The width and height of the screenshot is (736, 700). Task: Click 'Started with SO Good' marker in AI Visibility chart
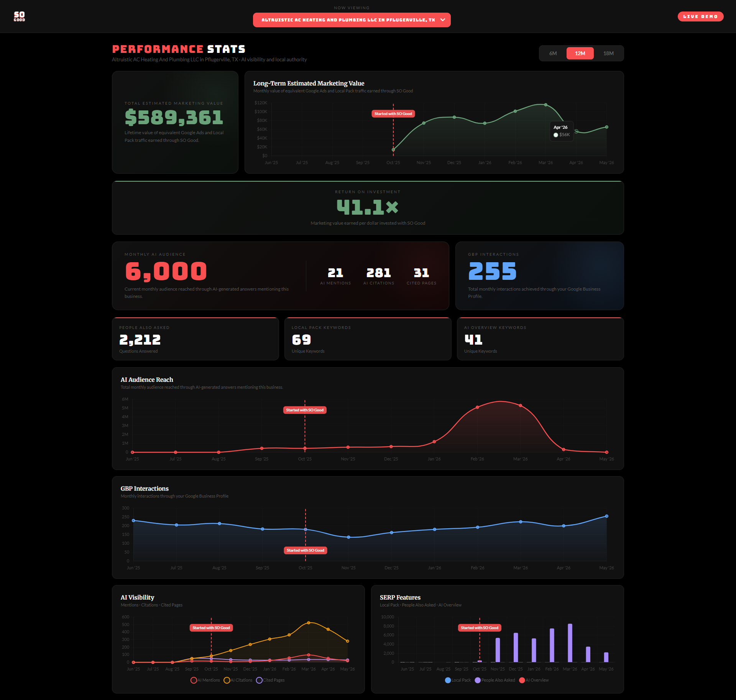pos(211,628)
